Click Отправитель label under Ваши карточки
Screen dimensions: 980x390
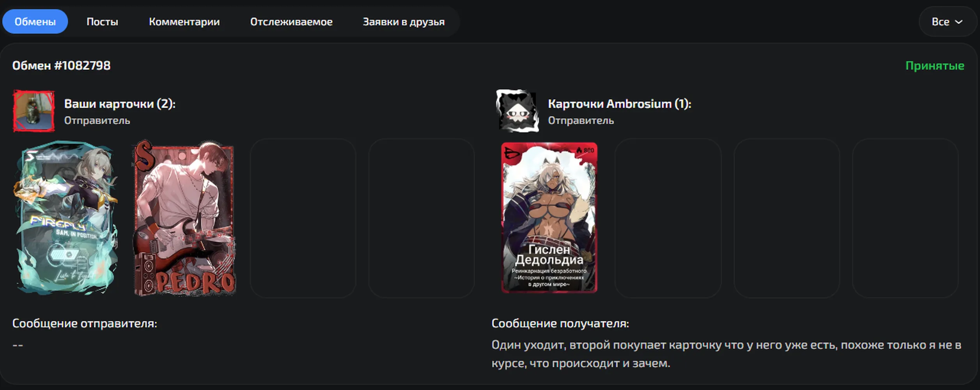(x=97, y=121)
